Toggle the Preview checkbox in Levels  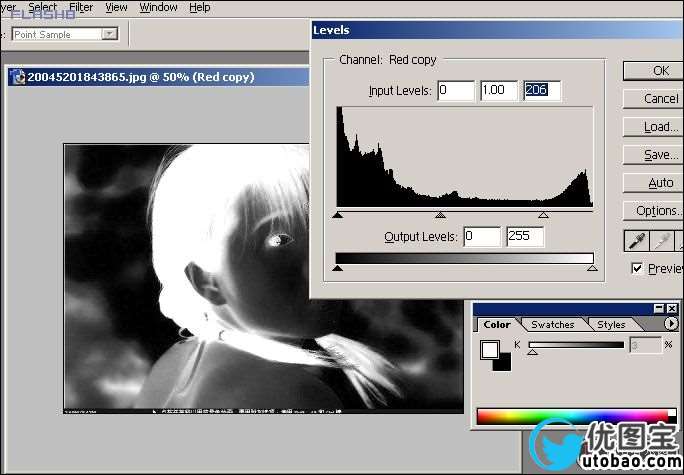click(637, 269)
